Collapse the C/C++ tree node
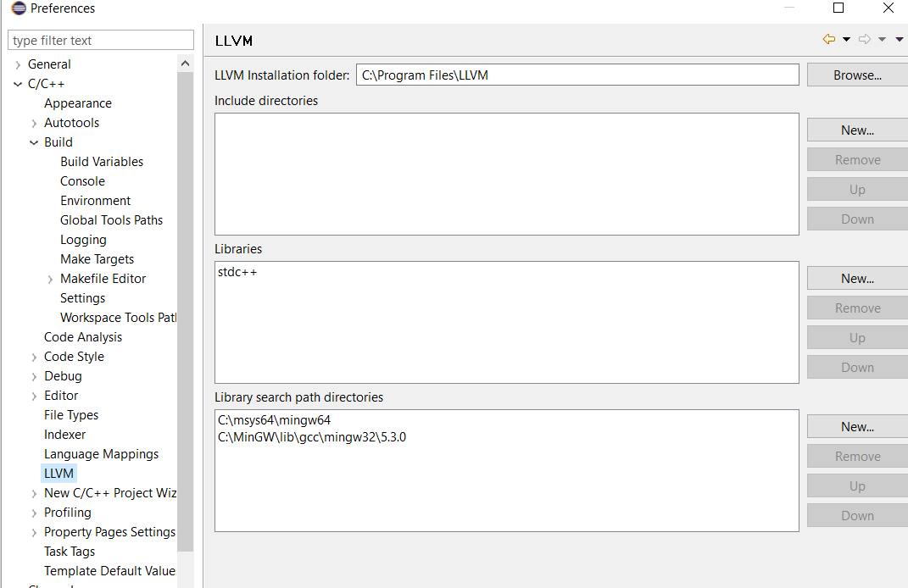Image resolution: width=908 pixels, height=588 pixels. 18,84
